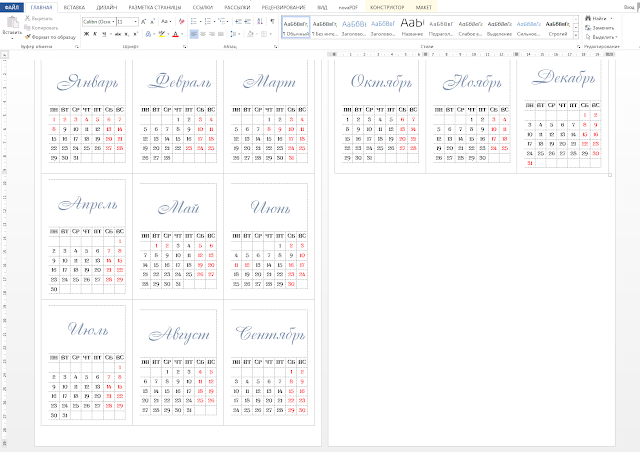This screenshot has height=452, width=640.
Task: Switch to the Разметка страницы tab
Action: pos(155,7)
